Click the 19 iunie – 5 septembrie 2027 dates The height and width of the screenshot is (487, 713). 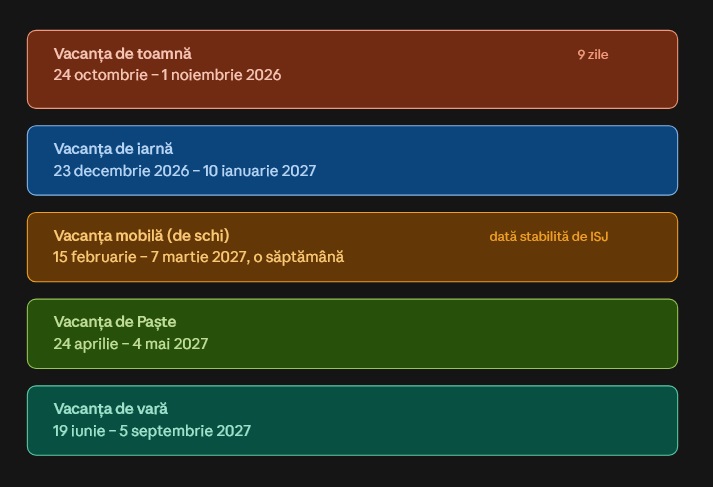(x=152, y=431)
